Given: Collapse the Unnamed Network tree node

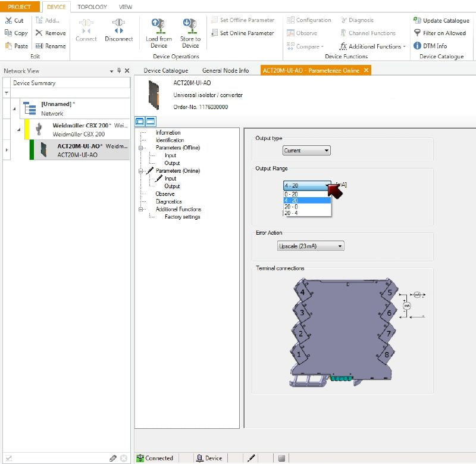Looking at the screenshot, I should click(x=14, y=108).
